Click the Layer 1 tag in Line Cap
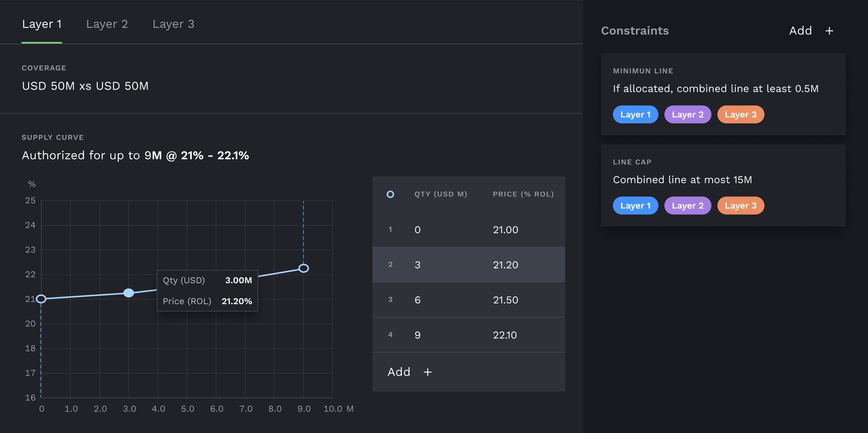868x433 pixels. [x=635, y=206]
